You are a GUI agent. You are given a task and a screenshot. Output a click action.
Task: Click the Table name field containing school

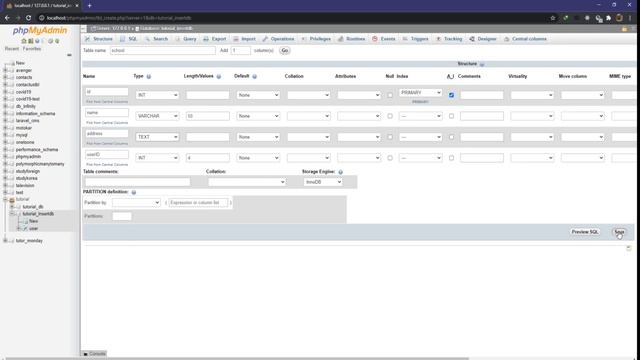[162, 51]
